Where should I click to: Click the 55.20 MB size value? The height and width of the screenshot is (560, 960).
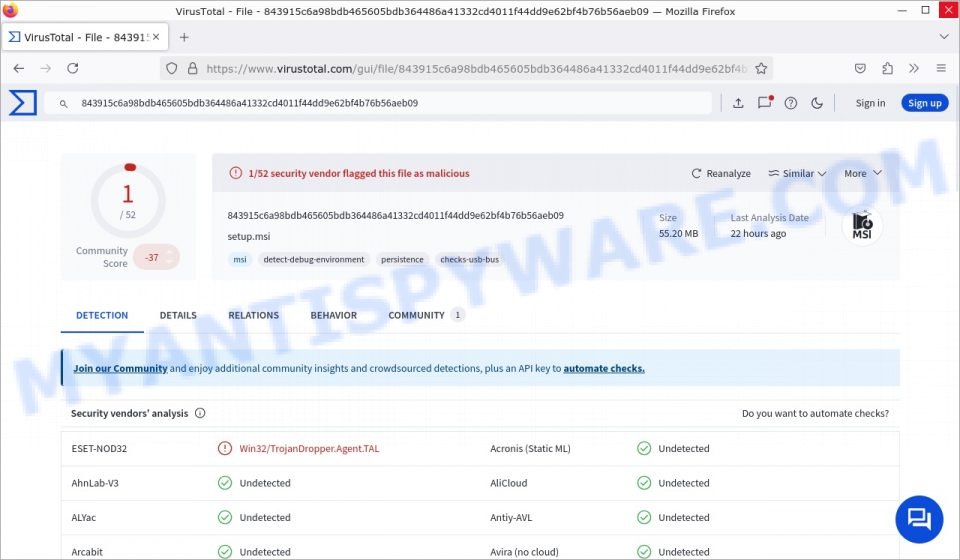click(x=678, y=234)
